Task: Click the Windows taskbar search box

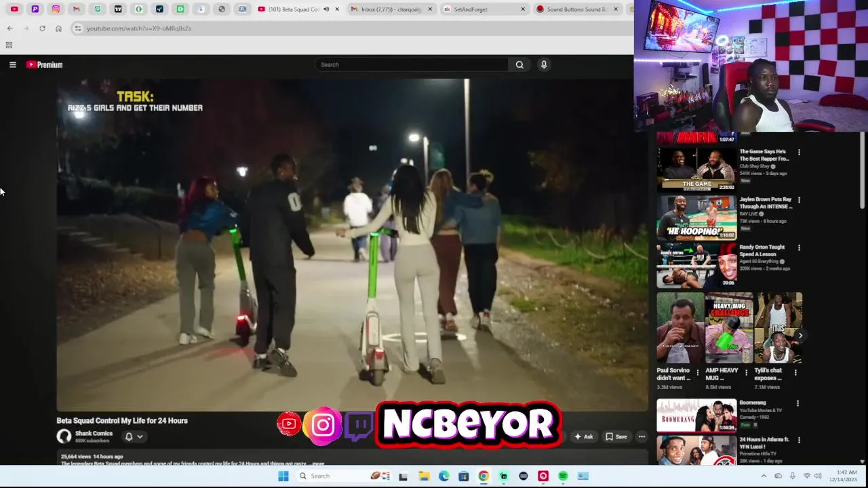Action: point(345,476)
